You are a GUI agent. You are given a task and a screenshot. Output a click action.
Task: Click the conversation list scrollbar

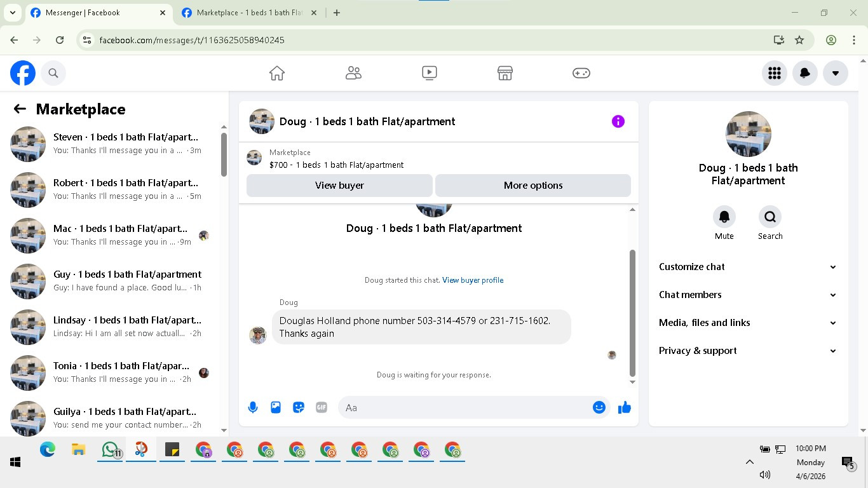click(x=224, y=154)
